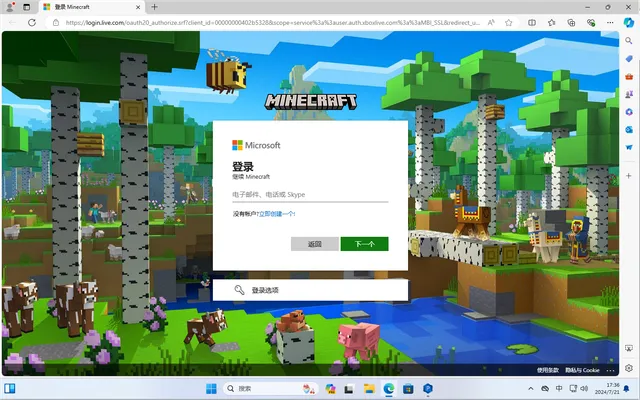Open the Windows Start menu
Viewport: 640px width, 400px height.
click(x=211, y=389)
